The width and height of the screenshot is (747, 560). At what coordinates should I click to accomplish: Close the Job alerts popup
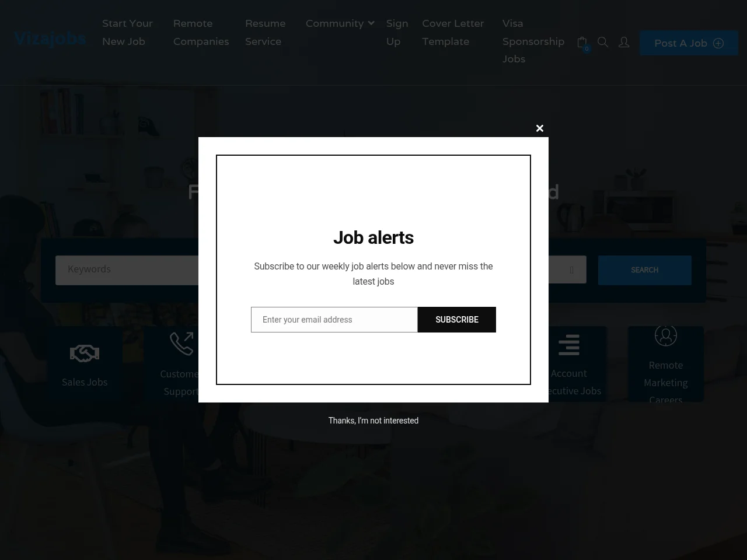[540, 128]
